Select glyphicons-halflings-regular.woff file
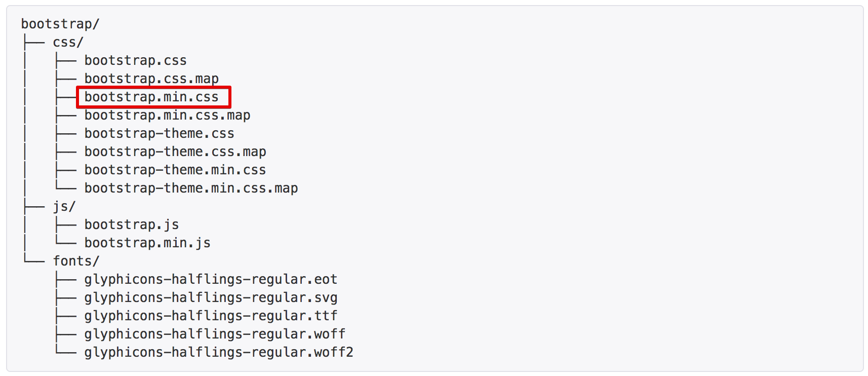Screen dimensions: 868x376 coord(215,334)
